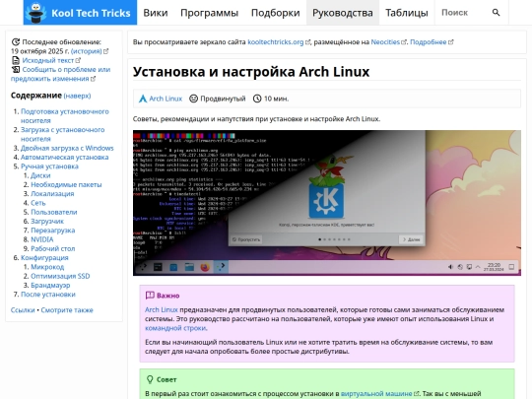Jump to Микрокод subsection
This screenshot has width=532, height=399.
point(47,267)
